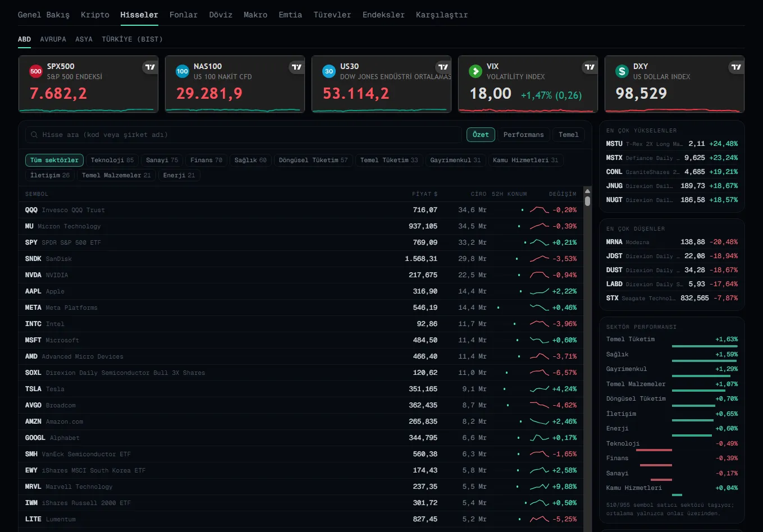Open the GOOGL Alphabet row

tap(301, 438)
